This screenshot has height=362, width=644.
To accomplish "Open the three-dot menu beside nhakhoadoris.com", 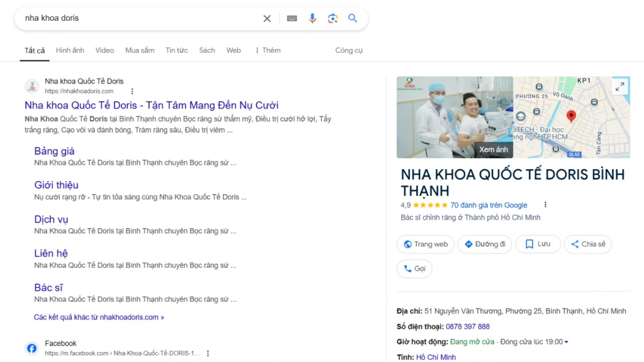I will tap(132, 91).
